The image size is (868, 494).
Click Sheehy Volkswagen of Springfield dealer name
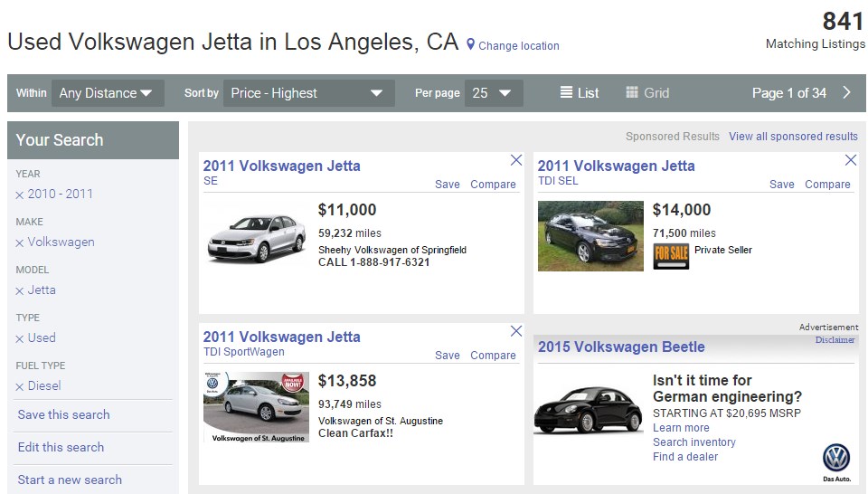[x=392, y=250]
